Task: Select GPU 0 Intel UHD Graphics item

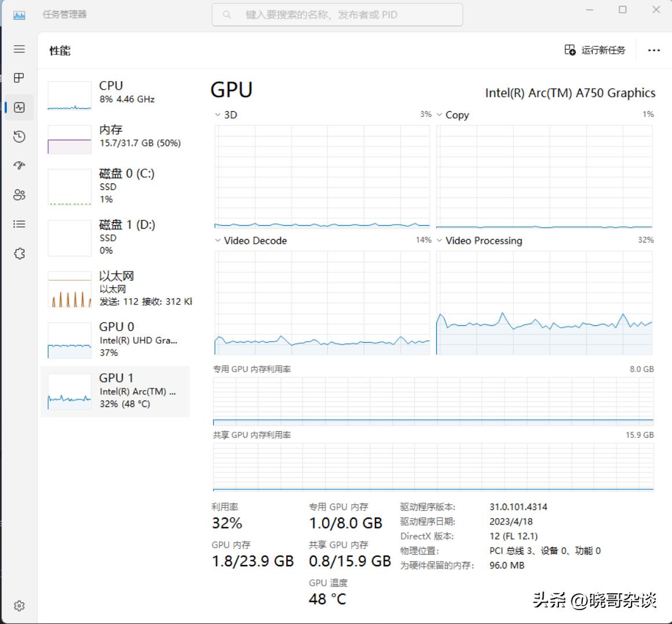Action: [115, 340]
